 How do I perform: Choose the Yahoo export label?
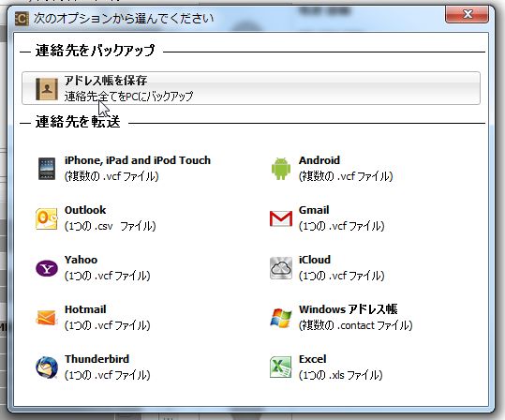81,260
